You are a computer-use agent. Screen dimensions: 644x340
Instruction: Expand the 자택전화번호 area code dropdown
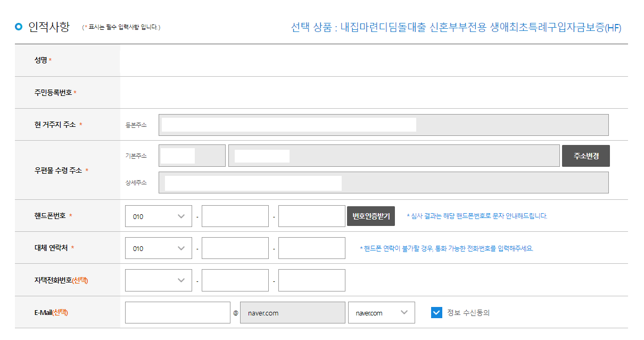point(158,280)
